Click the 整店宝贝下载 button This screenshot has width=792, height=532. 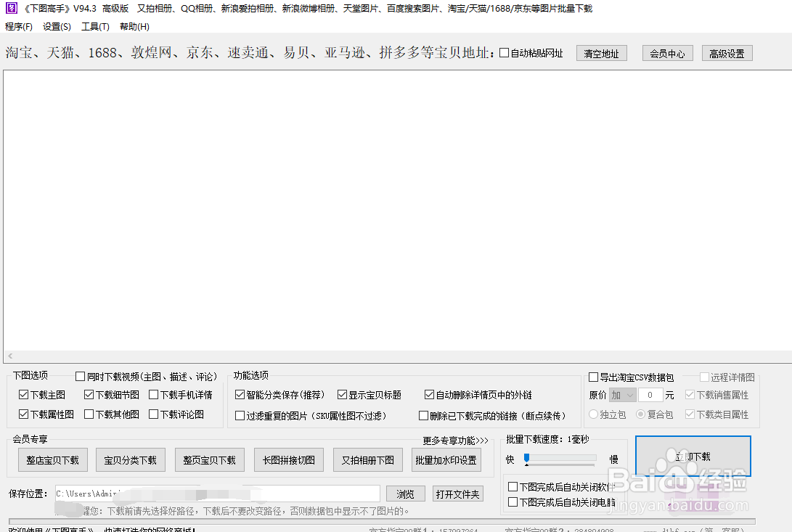[x=52, y=459]
